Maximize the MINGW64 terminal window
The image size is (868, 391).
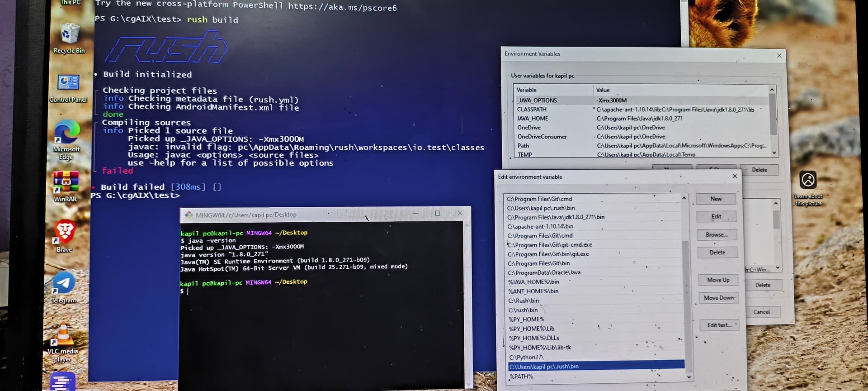pyautogui.click(x=438, y=213)
